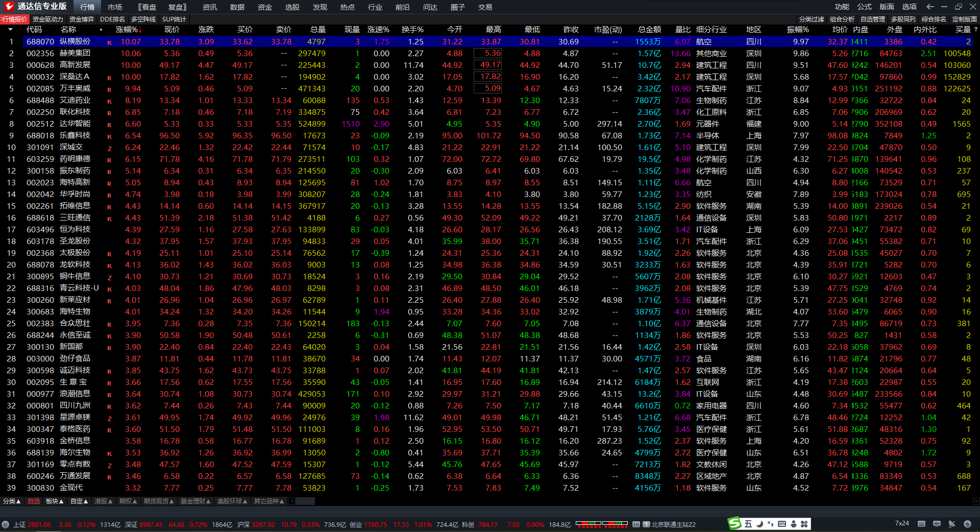This screenshot has width=980, height=532.
Task: Open the 板块 dropdown tab
Action: (x=55, y=501)
